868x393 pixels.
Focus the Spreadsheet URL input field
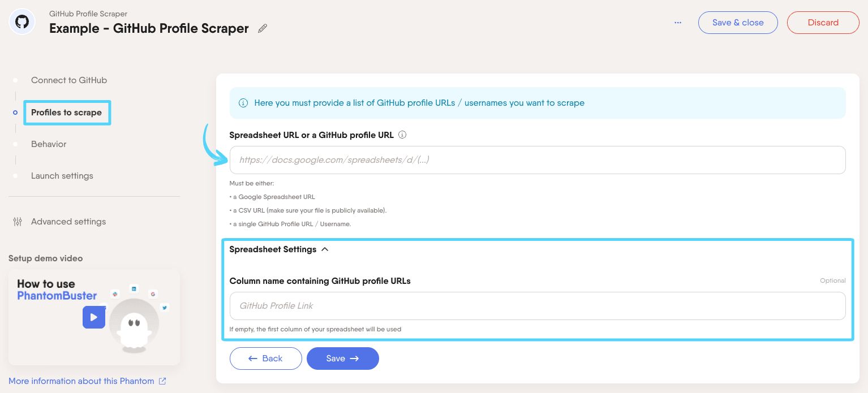538,160
